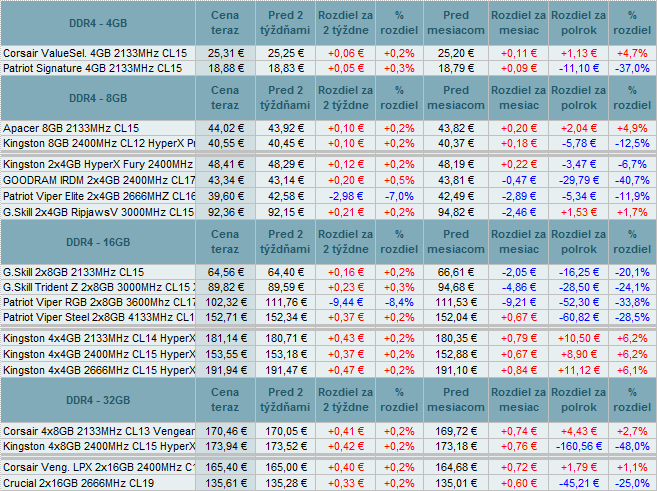
Task: Click the 152,71 € current price cell
Action: coord(225,317)
